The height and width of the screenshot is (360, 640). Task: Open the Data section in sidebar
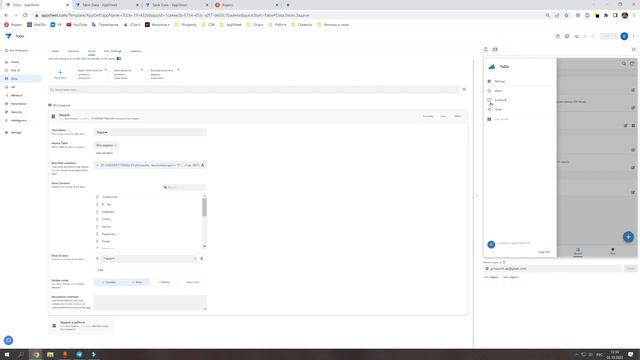14,78
